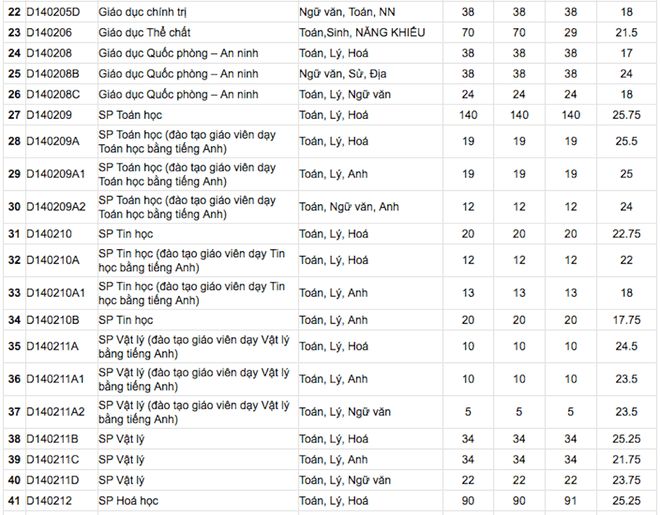Click the score 22.75 for SP Tin học

coord(625,234)
